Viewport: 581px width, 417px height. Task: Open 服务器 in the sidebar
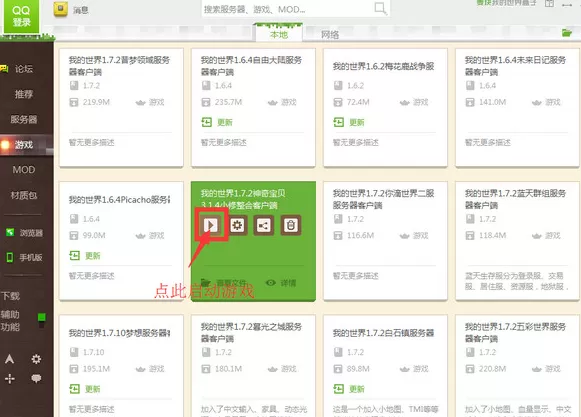pyautogui.click(x=24, y=119)
